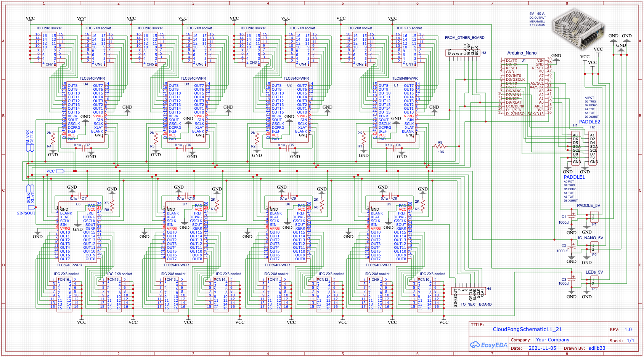Select the P3 connector designator
The image size is (644, 357).
594,289
